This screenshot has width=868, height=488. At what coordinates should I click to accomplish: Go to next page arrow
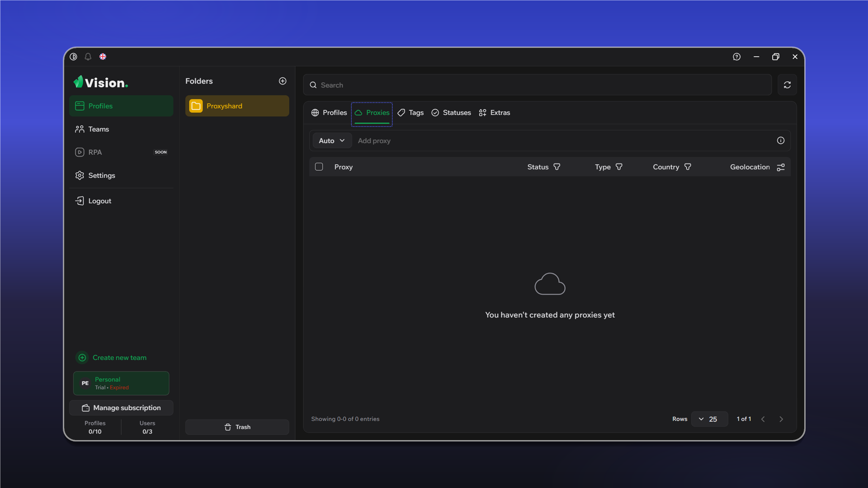coord(781,419)
